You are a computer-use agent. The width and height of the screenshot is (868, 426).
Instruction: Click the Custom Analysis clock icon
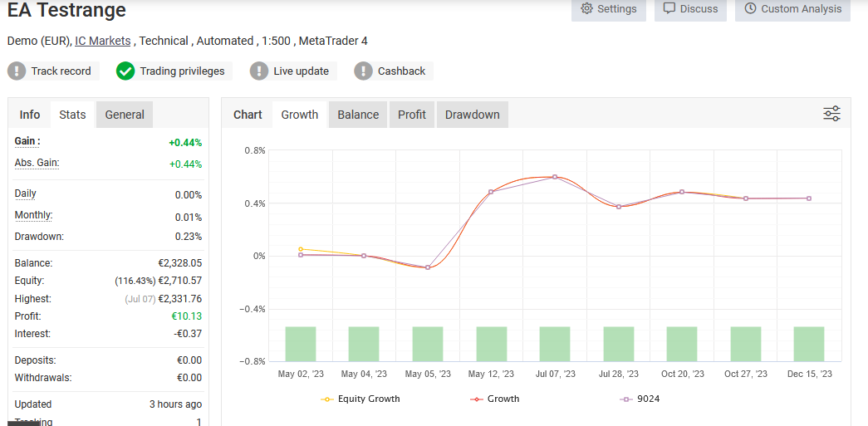click(x=751, y=9)
